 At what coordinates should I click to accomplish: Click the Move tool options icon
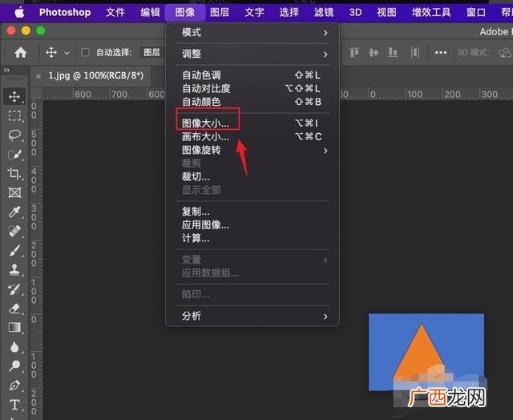(51, 52)
